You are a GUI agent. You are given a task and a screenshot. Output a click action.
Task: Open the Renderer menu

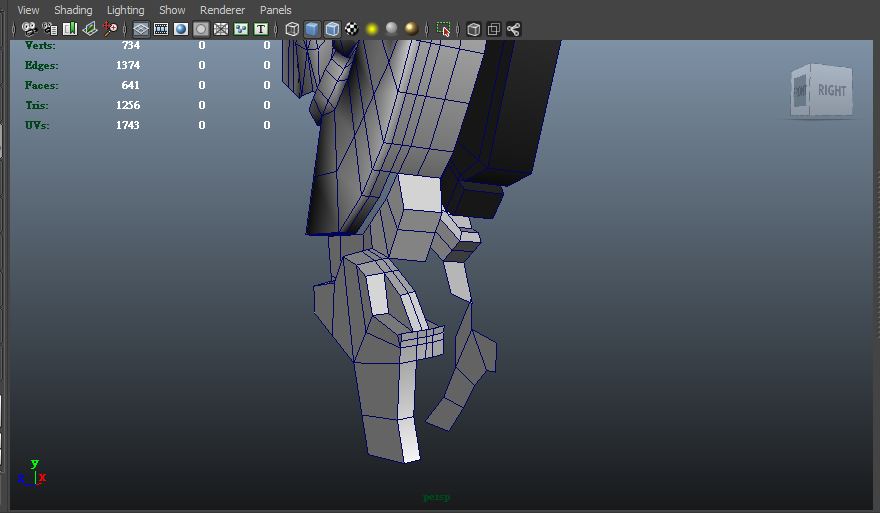222,10
